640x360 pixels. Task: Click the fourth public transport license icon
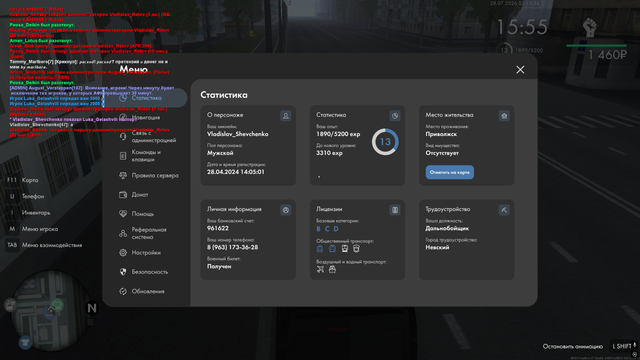tap(356, 249)
